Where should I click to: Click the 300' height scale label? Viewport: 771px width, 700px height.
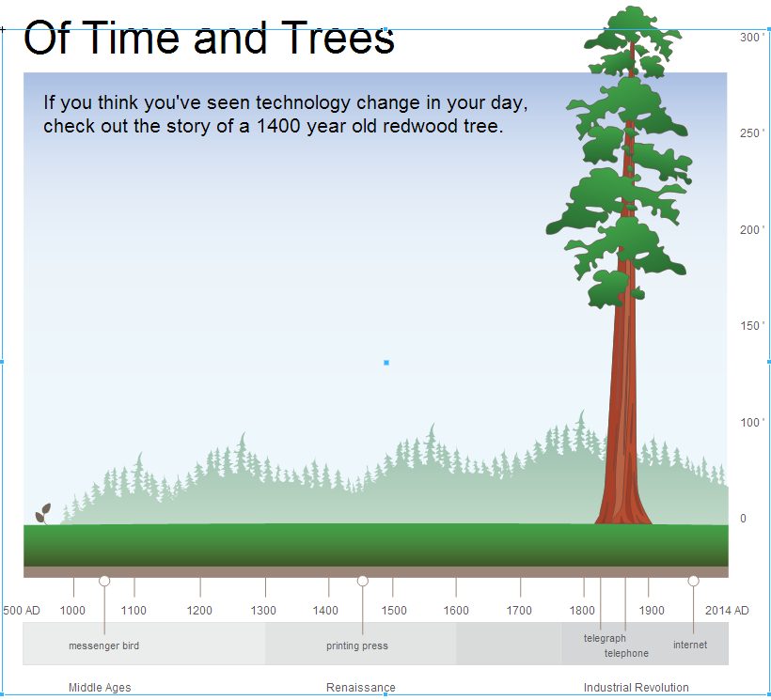pyautogui.click(x=752, y=38)
